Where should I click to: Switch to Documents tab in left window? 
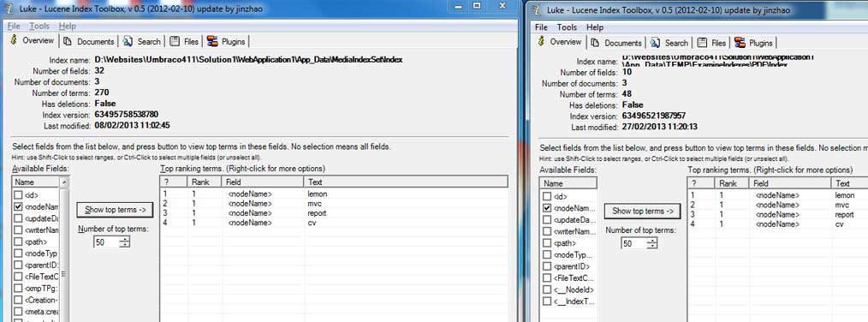click(x=88, y=42)
